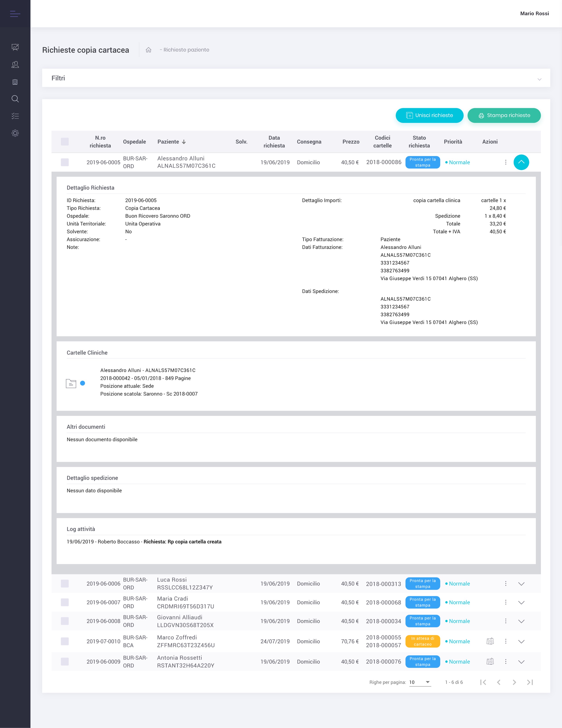Open actions menu for Maria Cradi row
Viewport: 562px width, 728px height.
[x=506, y=602]
